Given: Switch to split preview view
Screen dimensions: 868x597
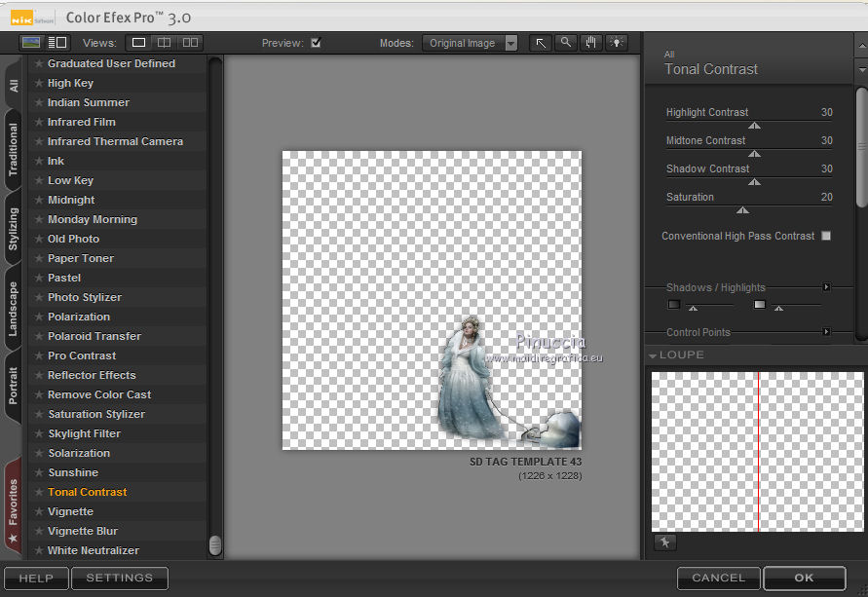Looking at the screenshot, I should [165, 43].
